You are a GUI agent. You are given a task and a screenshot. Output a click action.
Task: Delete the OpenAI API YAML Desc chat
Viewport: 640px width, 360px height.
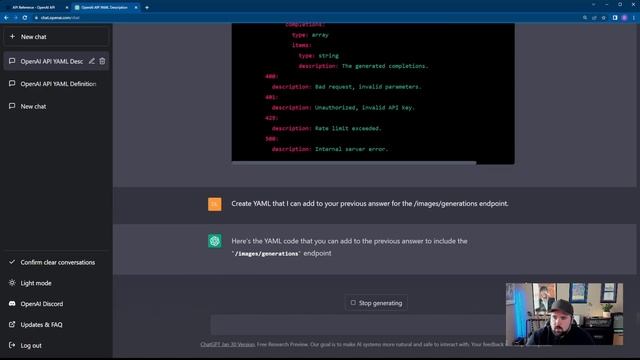(x=102, y=61)
